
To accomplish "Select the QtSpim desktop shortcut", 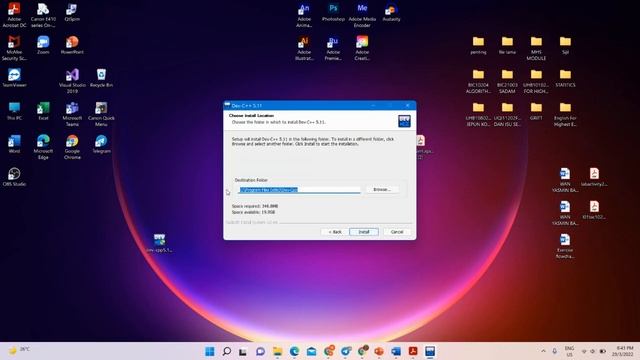I will pyautogui.click(x=72, y=12).
